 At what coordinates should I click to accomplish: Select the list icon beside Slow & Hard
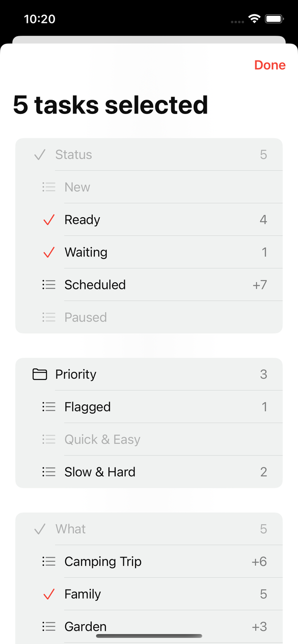[x=48, y=472]
